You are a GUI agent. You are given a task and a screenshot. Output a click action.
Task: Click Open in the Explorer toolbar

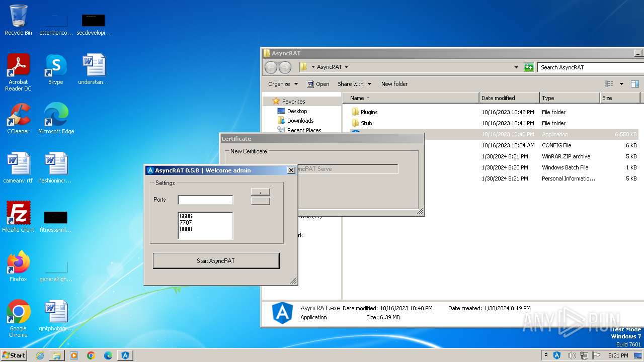(318, 84)
